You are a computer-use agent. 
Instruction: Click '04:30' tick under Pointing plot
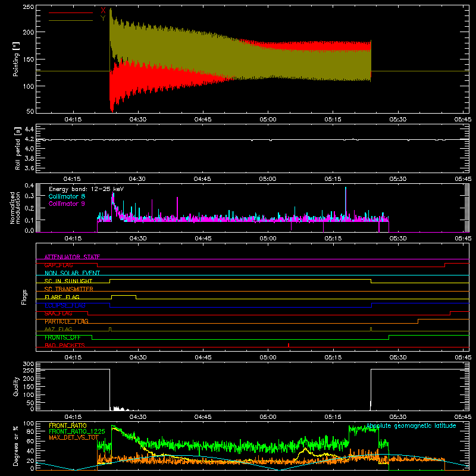click(x=138, y=120)
